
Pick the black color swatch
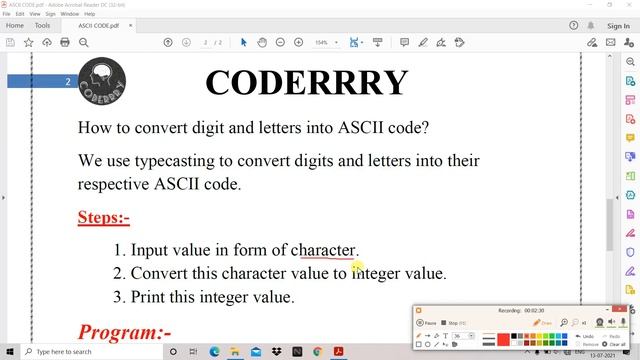(x=514, y=336)
